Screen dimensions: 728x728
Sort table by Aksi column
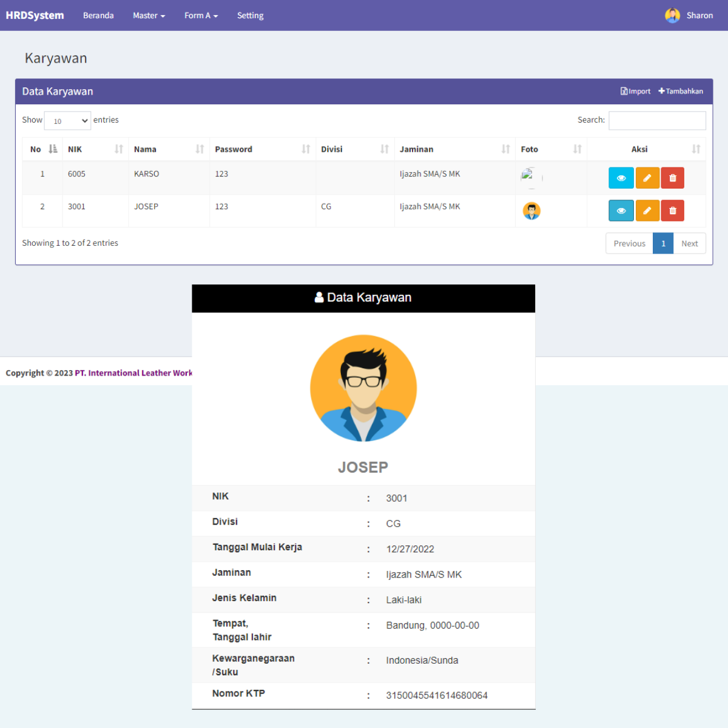(646, 149)
